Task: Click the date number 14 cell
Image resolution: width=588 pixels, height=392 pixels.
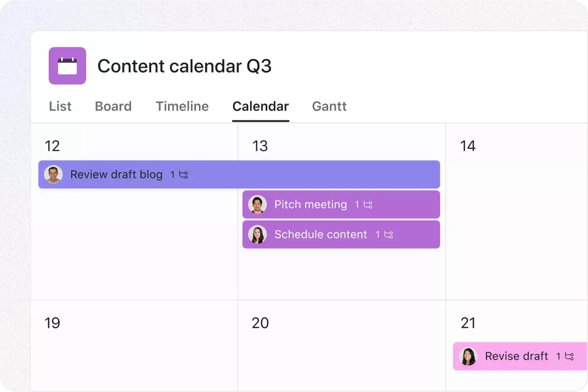Action: (468, 146)
